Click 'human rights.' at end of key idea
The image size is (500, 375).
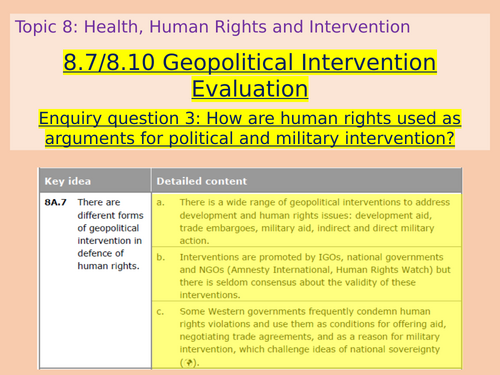(108, 266)
